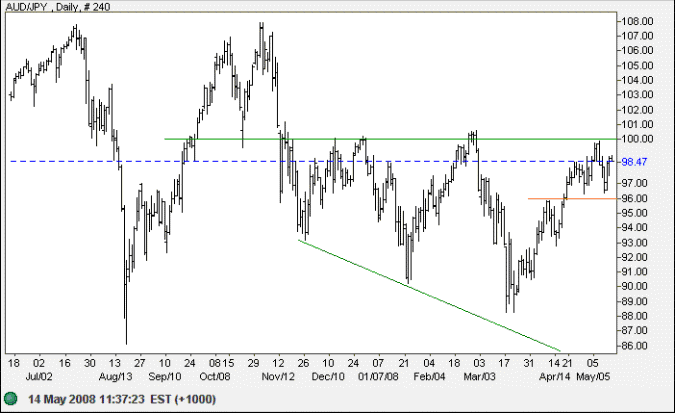The width and height of the screenshot is (675, 413).
Task: Click the Apr/14 date axis label
Action: tap(555, 376)
